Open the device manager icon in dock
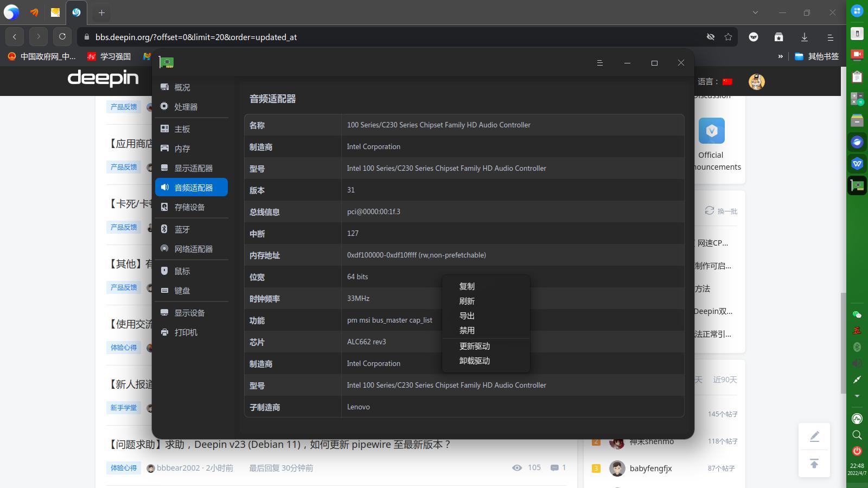Image resolution: width=868 pixels, height=488 pixels. [857, 185]
